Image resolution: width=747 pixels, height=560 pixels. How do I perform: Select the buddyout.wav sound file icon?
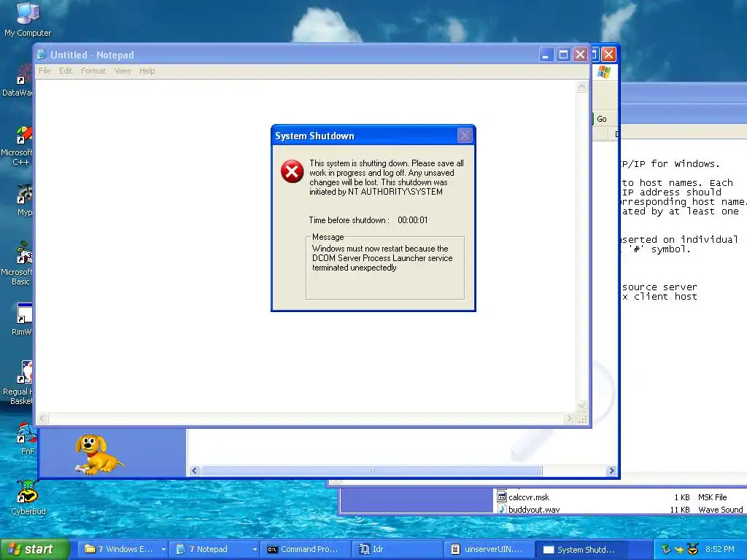[501, 508]
